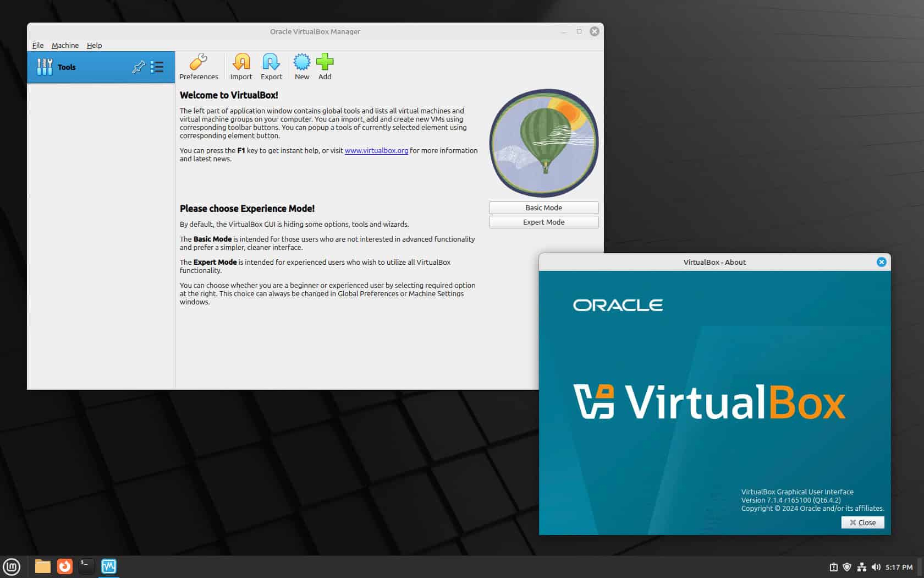
Task: Open the File menu
Action: 37,45
